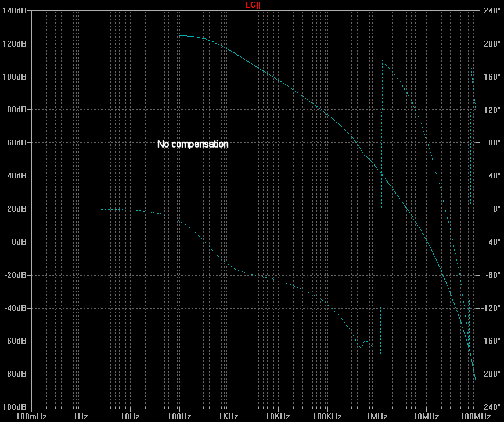The image size is (504, 422).
Task: Click the -200° phase axis label
Action: tap(491, 374)
